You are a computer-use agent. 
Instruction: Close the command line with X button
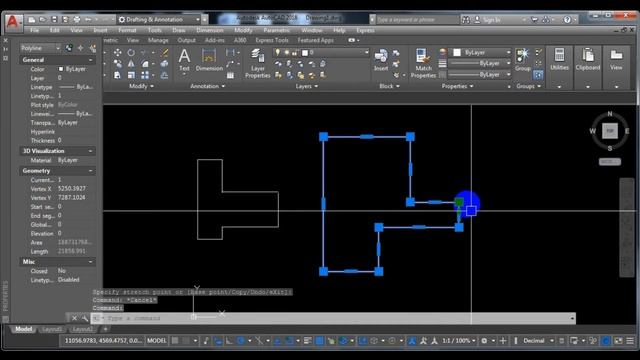pos(74,318)
